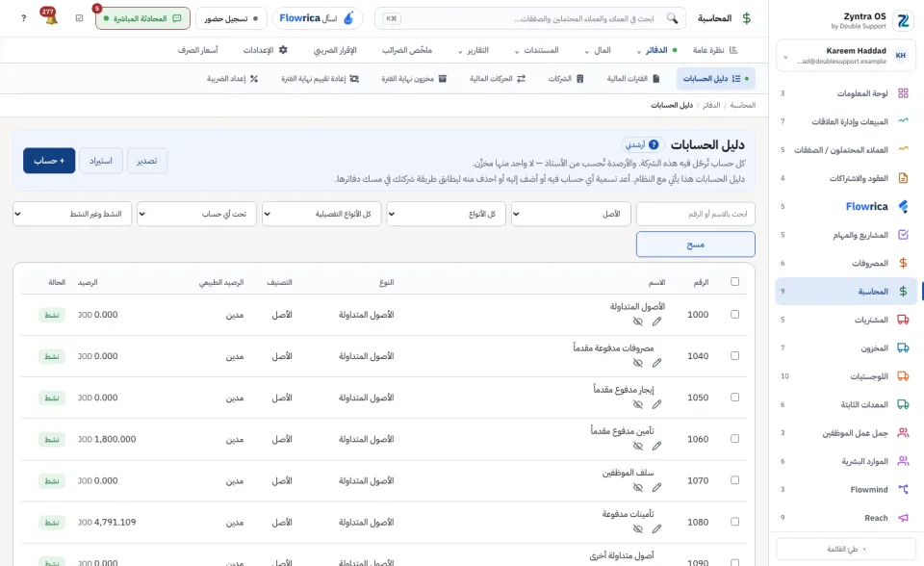Check the box for account 1000

pos(734,314)
